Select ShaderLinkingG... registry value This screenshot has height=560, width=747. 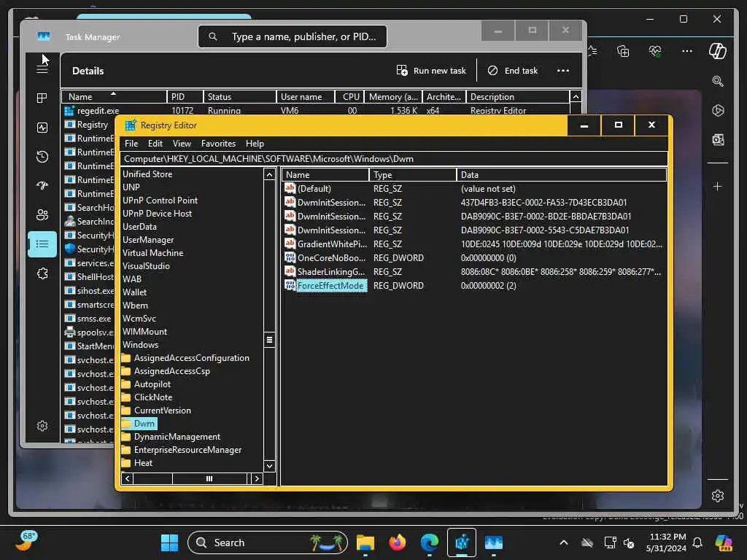click(x=325, y=272)
